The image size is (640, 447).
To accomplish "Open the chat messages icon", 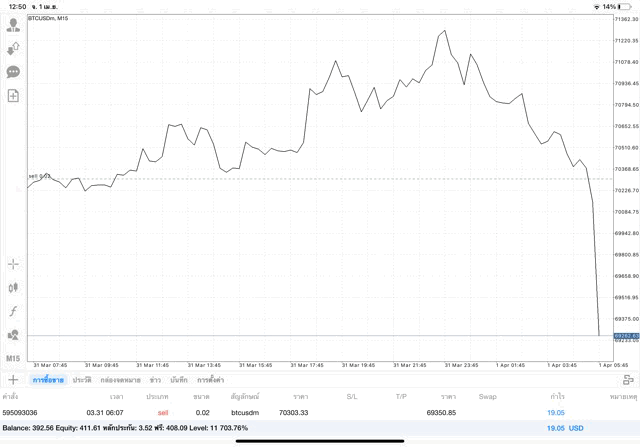I will pyautogui.click(x=13, y=72).
